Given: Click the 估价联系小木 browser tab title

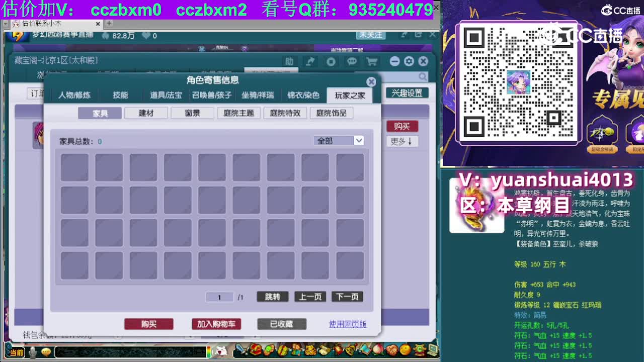Looking at the screenshot, I should (41, 24).
